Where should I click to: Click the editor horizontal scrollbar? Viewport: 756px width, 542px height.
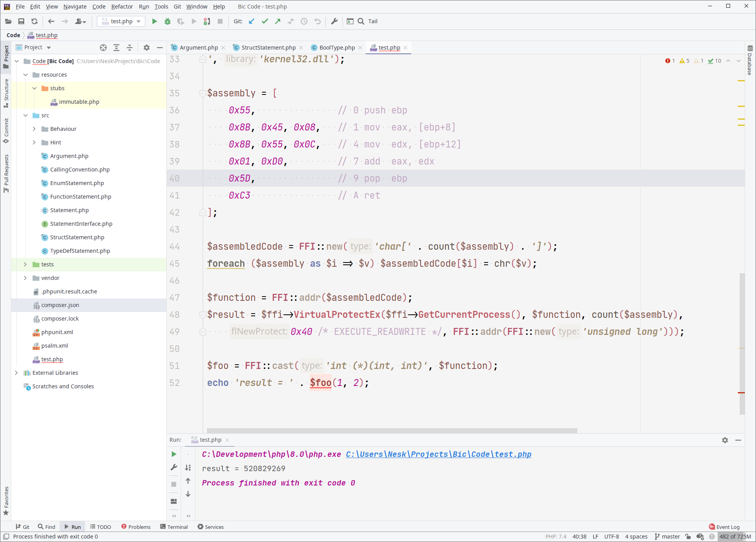(x=392, y=430)
